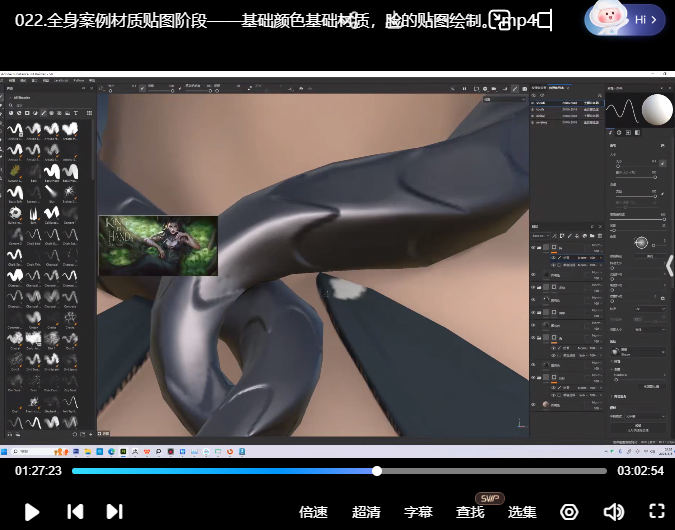Open the 倍速 playback speed menu
This screenshot has width=675, height=530.
tap(313, 512)
